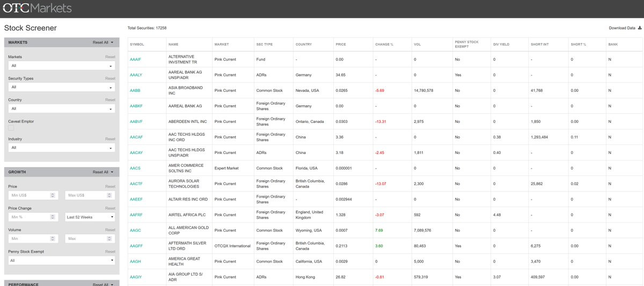Sort by CHANGE % column header

tap(384, 45)
